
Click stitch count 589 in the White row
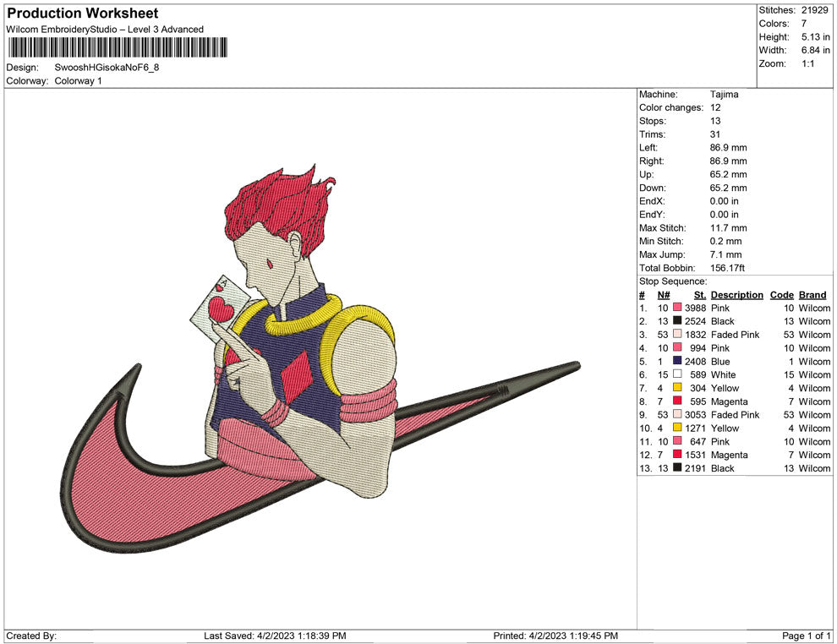click(x=698, y=374)
